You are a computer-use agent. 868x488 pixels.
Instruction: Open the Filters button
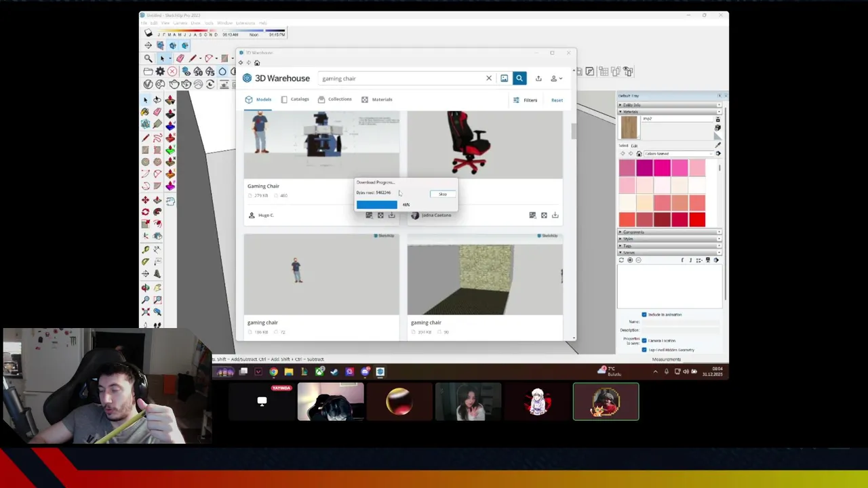[525, 100]
